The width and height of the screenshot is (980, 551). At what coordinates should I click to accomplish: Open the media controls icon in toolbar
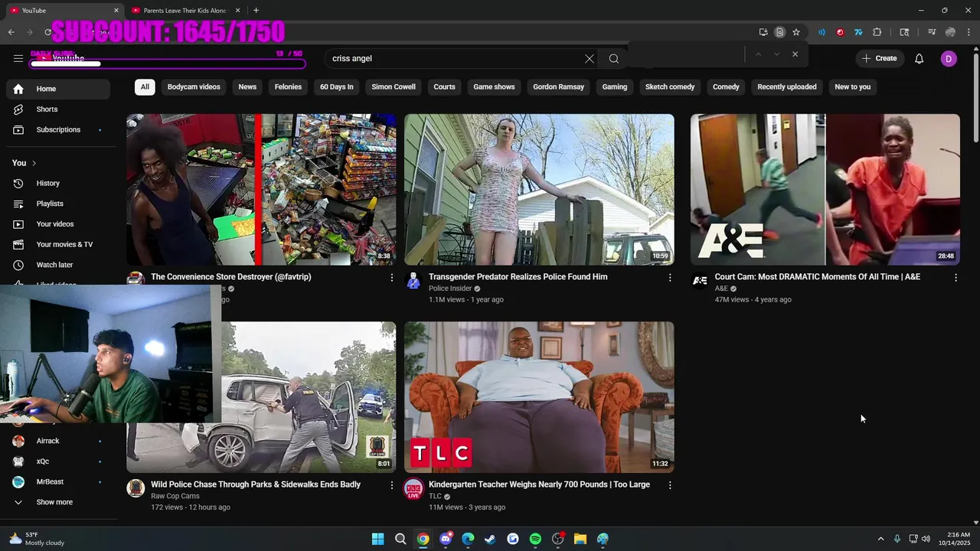click(932, 32)
